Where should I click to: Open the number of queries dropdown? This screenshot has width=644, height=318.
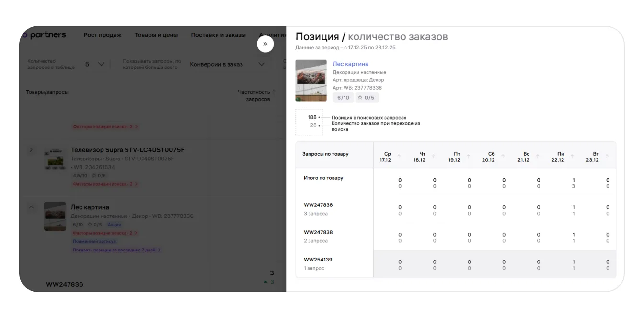[x=95, y=64]
